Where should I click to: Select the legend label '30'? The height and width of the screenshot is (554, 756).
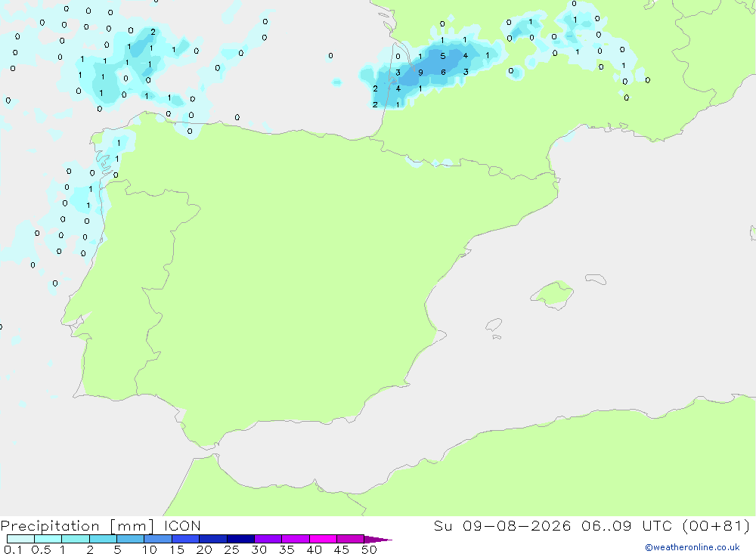point(259,549)
